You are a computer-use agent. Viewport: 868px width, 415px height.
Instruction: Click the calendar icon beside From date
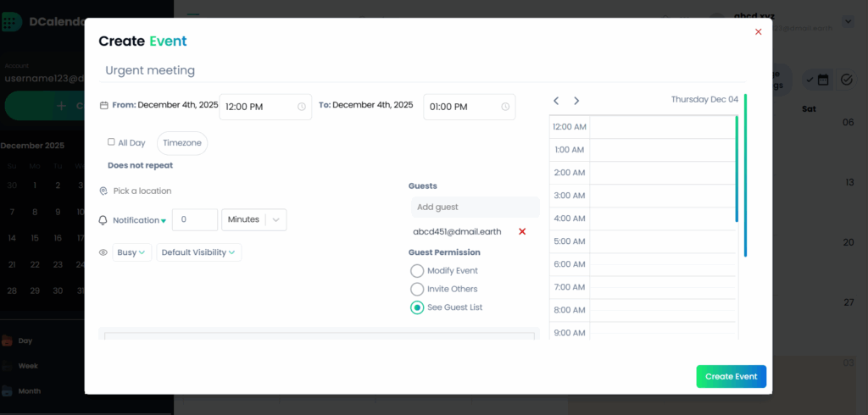pyautogui.click(x=104, y=106)
